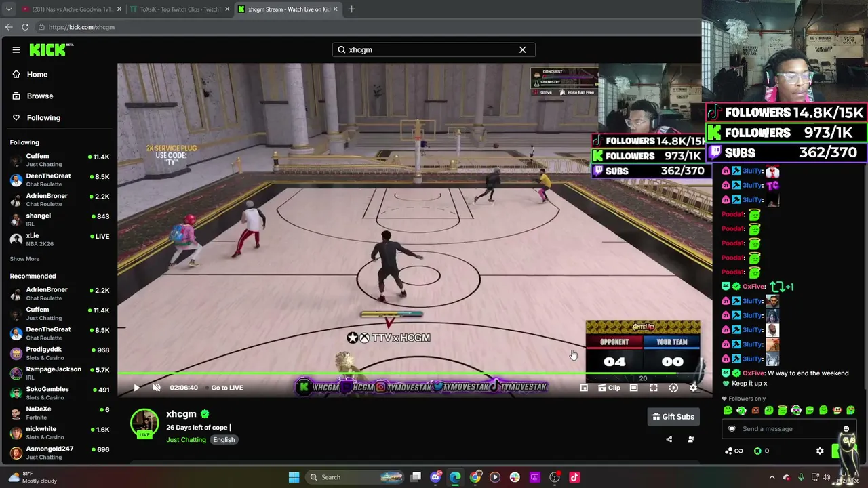This screenshot has height=488, width=868.
Task: Click the user icon beside the share icon
Action: pos(691,439)
